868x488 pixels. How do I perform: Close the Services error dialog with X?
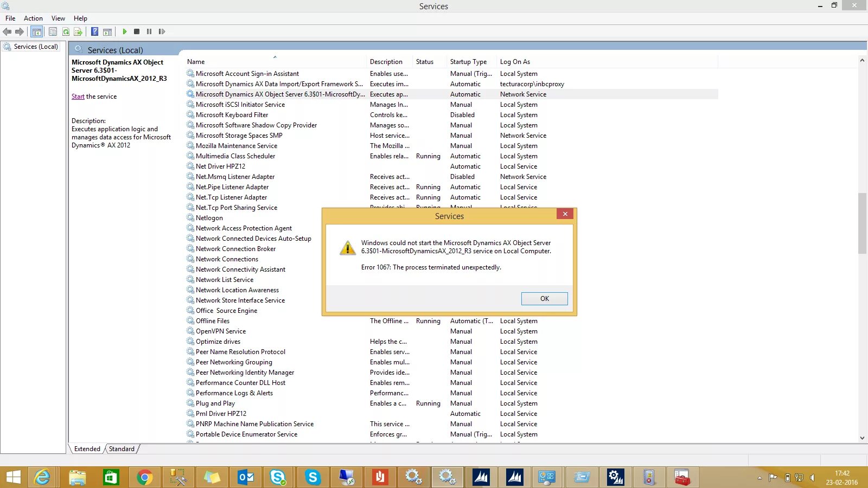pos(565,214)
